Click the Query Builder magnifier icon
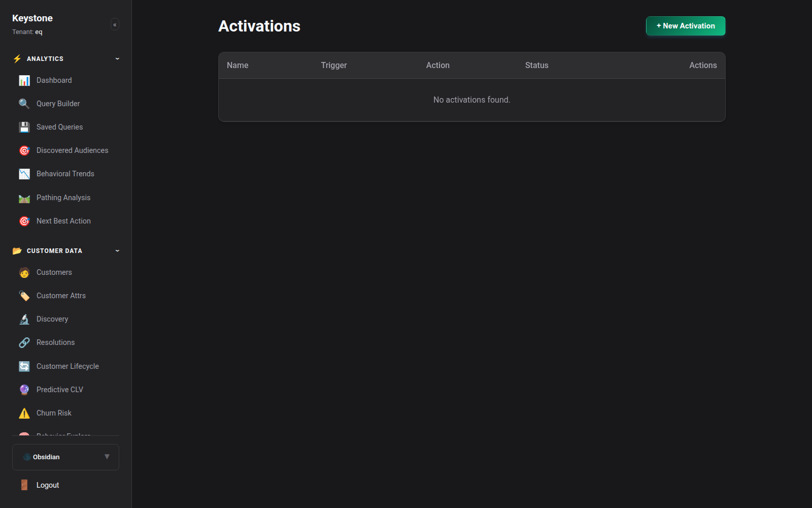Screen dimensions: 812x508 24,104
